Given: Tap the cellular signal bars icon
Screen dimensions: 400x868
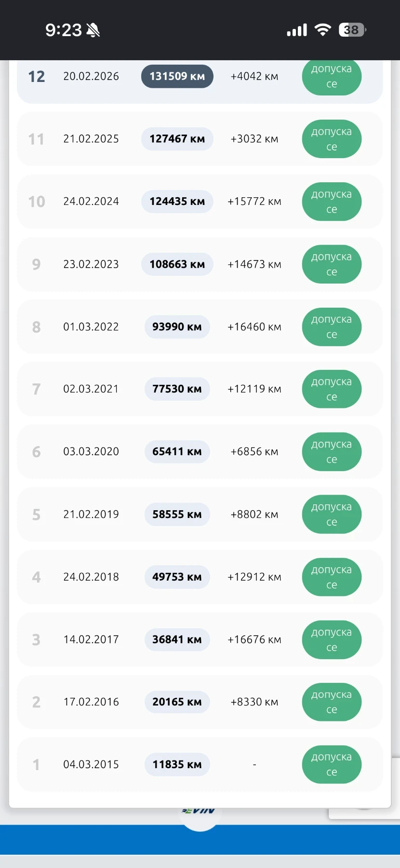Looking at the screenshot, I should click(297, 30).
